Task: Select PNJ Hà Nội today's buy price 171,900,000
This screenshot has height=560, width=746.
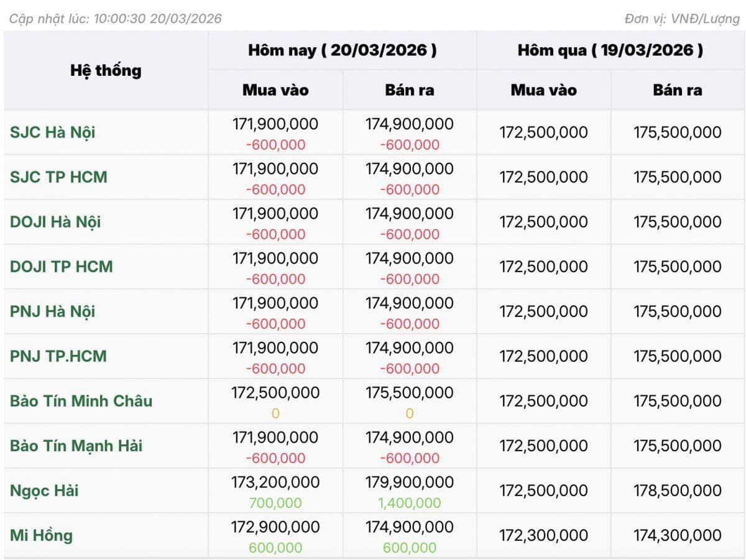Action: click(x=275, y=303)
